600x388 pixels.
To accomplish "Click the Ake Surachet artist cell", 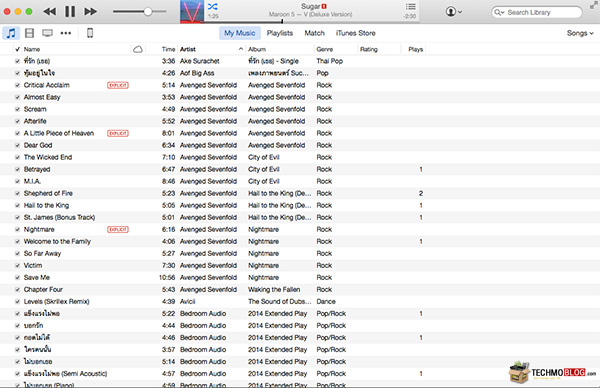I will click(x=200, y=61).
